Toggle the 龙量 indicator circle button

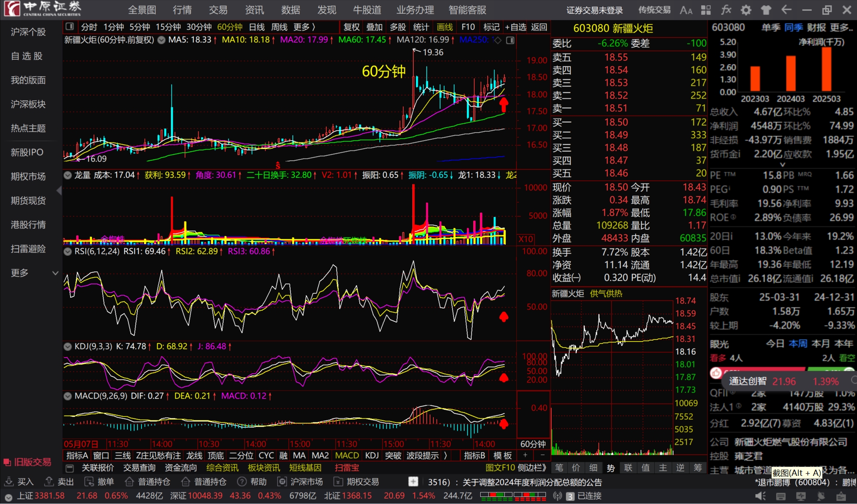tap(68, 175)
